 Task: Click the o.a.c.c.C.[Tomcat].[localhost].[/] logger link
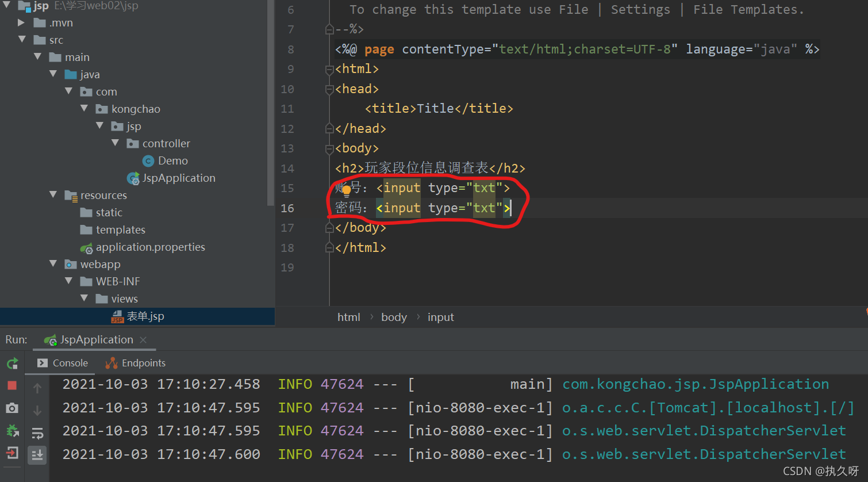[708, 408]
